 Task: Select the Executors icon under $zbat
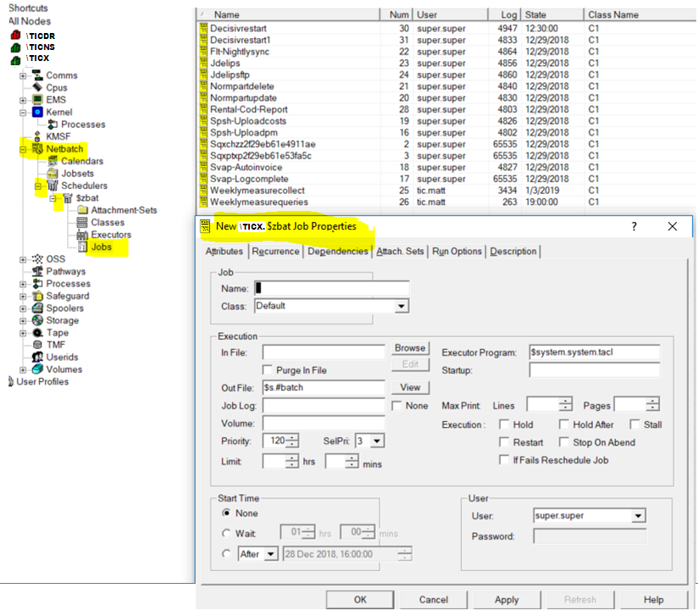click(x=82, y=235)
